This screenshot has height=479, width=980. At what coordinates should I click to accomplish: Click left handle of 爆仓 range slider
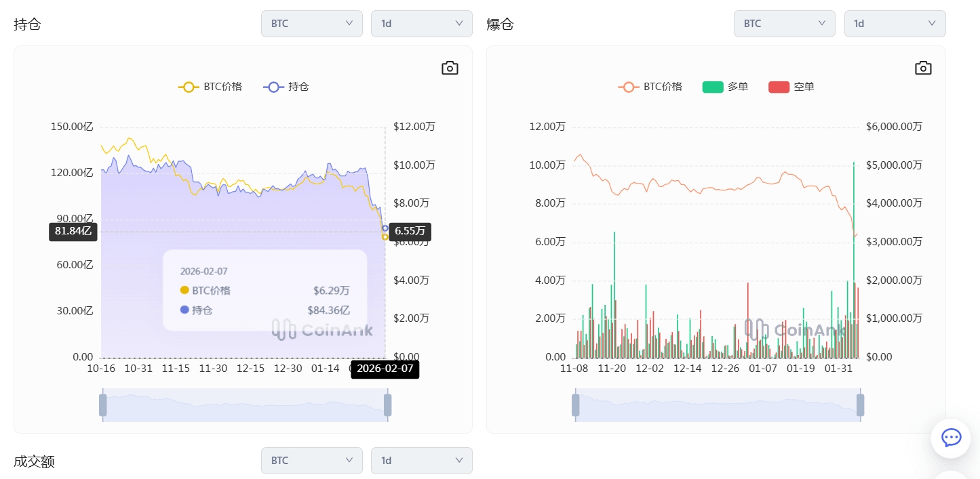point(576,405)
